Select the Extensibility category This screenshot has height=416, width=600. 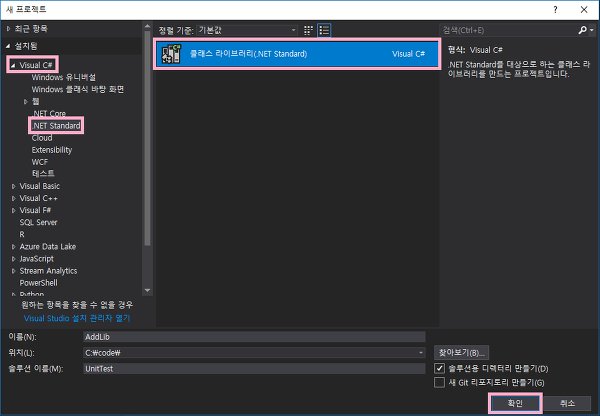52,150
